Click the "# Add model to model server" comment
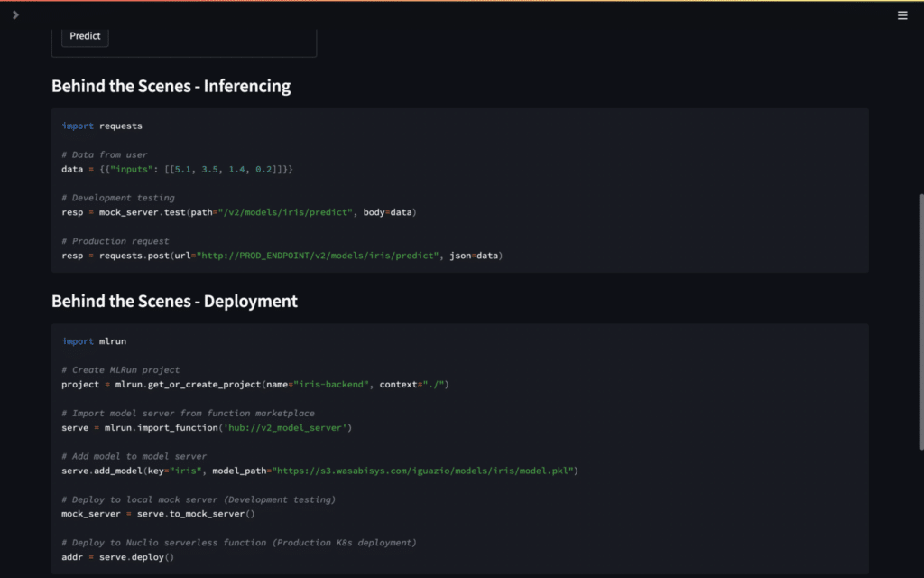 click(x=134, y=456)
